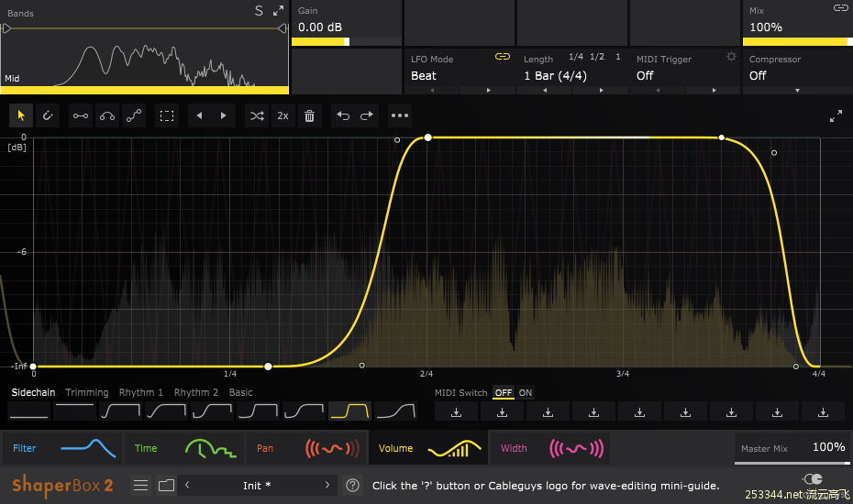Redo the last edit
Viewport: 853px width, 504px height.
point(367,115)
